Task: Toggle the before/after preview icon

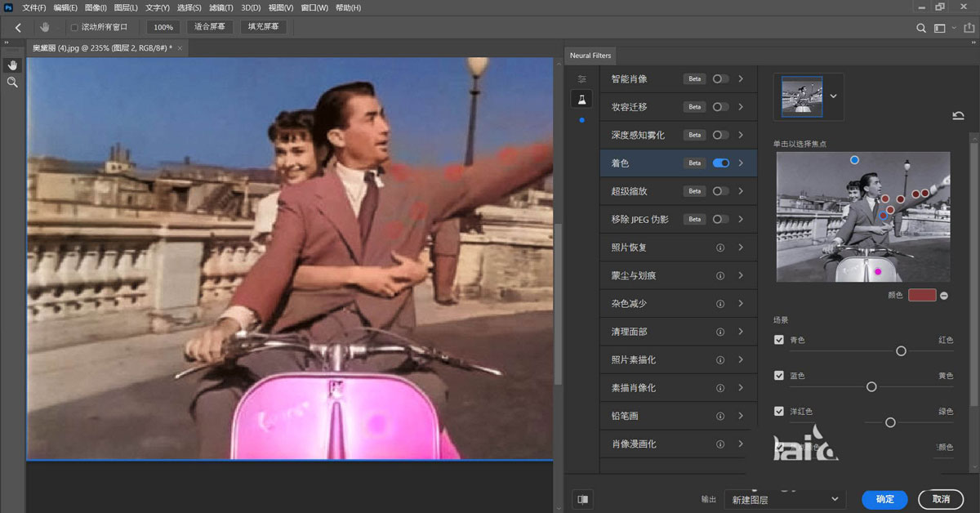Action: [582, 498]
